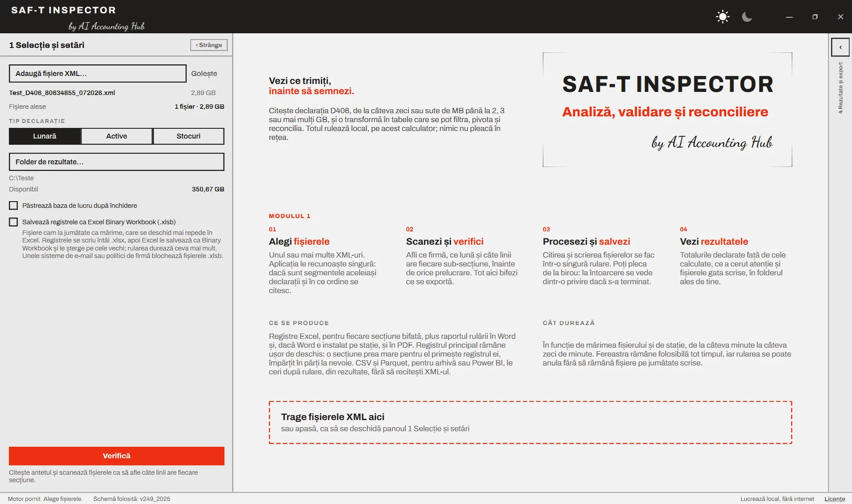Open the Licențe link in status bar

click(x=835, y=499)
